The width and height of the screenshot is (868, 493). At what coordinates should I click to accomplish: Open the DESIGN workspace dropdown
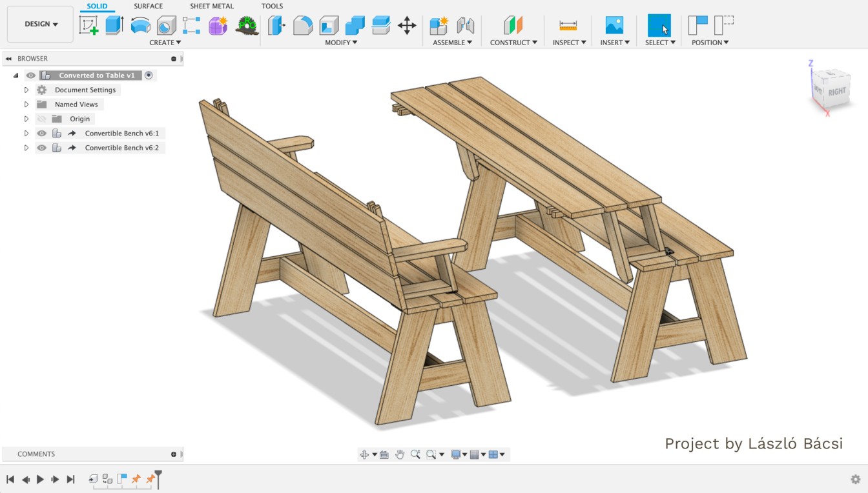(x=40, y=25)
